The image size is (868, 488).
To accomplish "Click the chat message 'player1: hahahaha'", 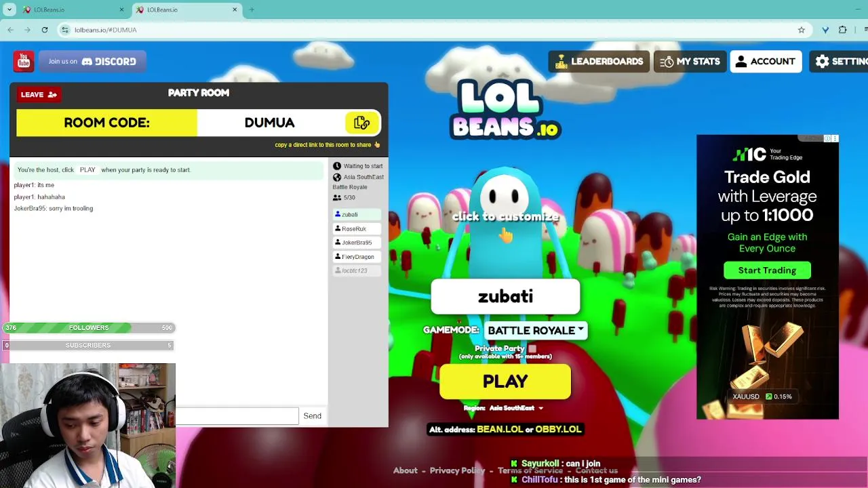I will [x=39, y=197].
